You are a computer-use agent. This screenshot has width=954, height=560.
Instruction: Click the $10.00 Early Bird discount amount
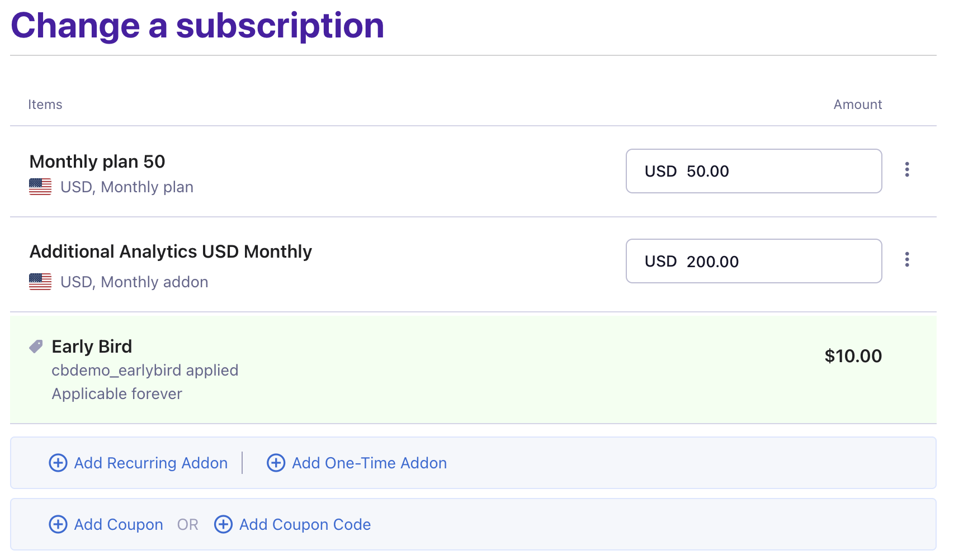(853, 356)
